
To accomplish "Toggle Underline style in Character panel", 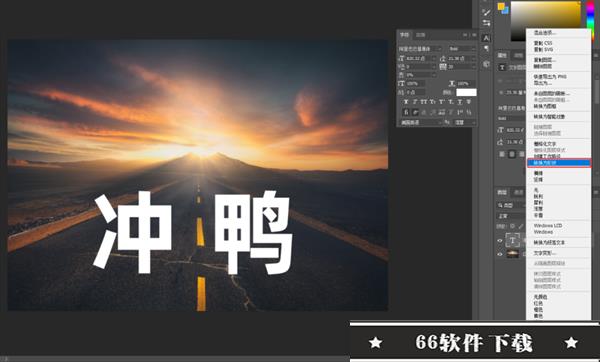I will tap(460, 101).
